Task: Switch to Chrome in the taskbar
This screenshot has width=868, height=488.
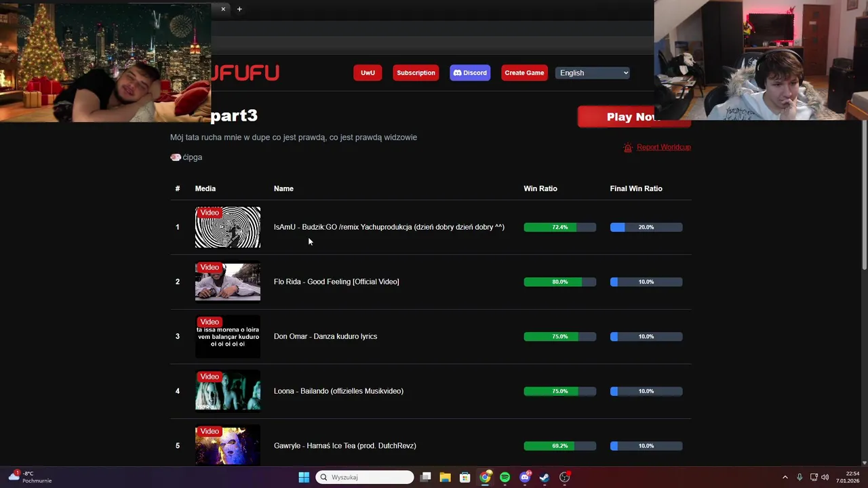Action: [485, 477]
